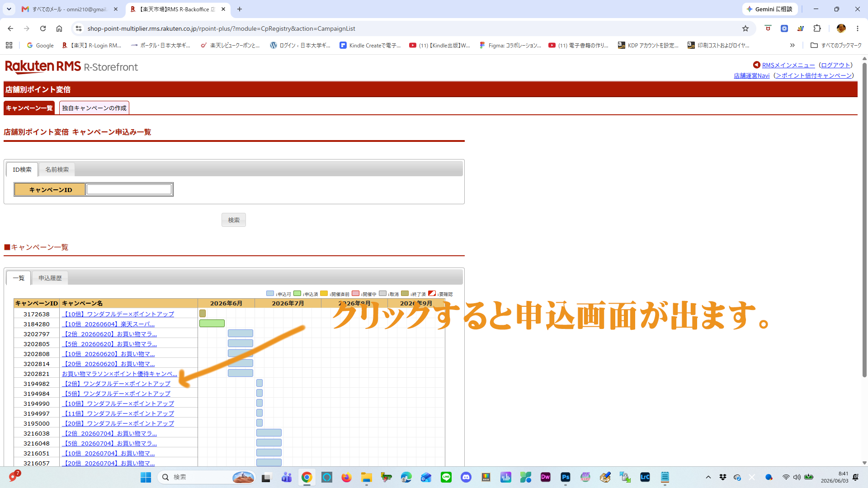868x488 pixels.
Task: Click the Gemini に相談 button
Action: pos(770,9)
